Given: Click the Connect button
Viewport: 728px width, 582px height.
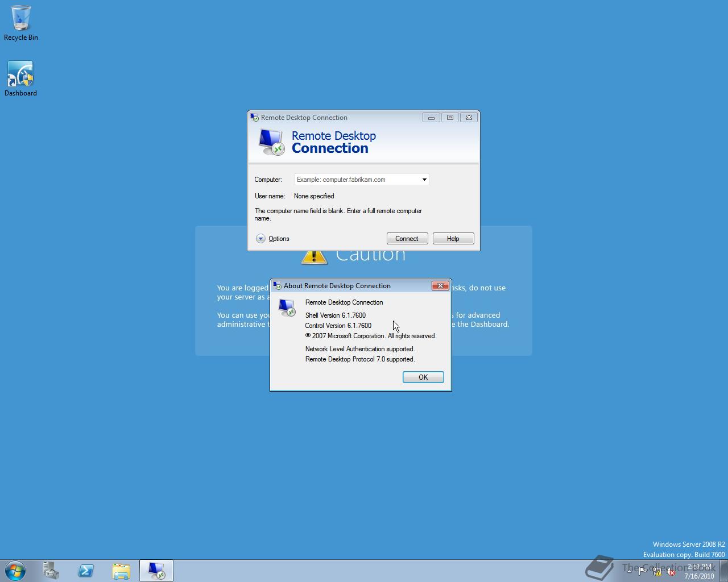Looking at the screenshot, I should (407, 239).
